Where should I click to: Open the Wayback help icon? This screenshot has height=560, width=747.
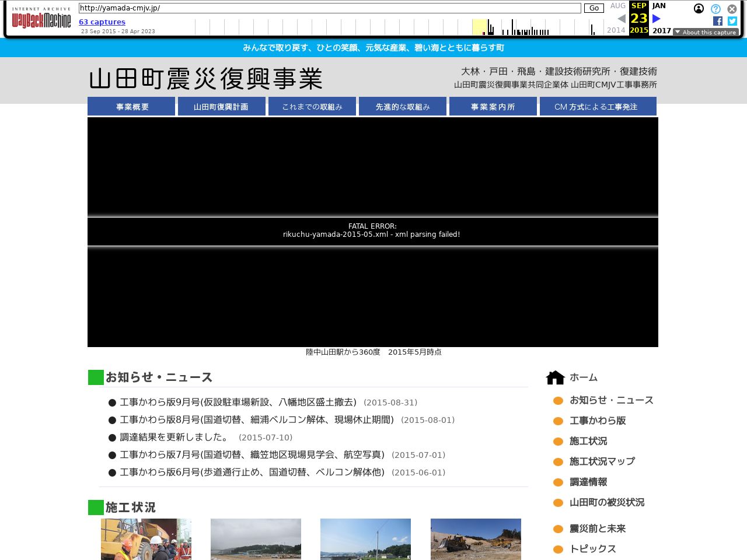coord(715,9)
